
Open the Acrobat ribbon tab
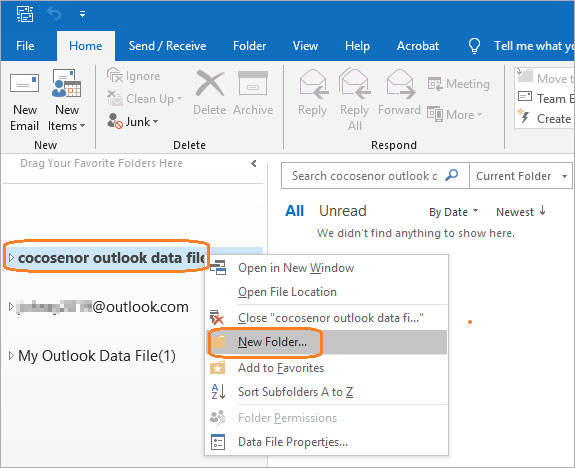point(418,46)
